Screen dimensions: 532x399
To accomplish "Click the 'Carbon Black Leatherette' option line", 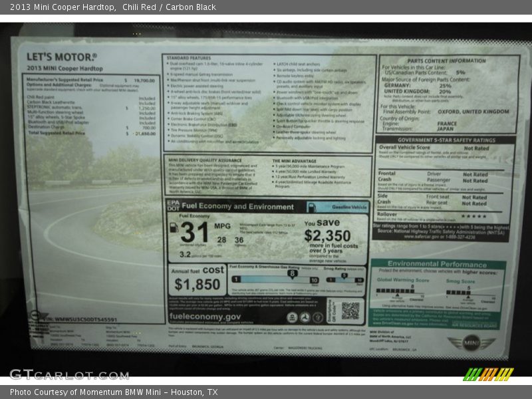I will (91, 102).
